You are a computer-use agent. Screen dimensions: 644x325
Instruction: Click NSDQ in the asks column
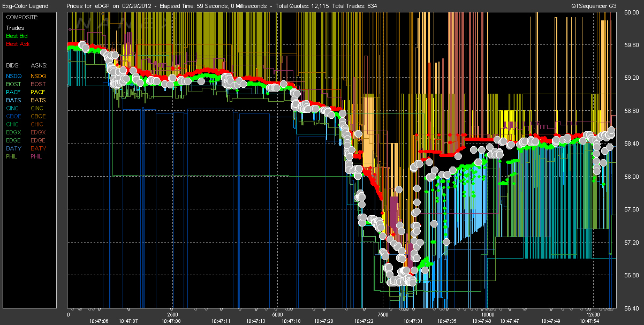click(39, 76)
